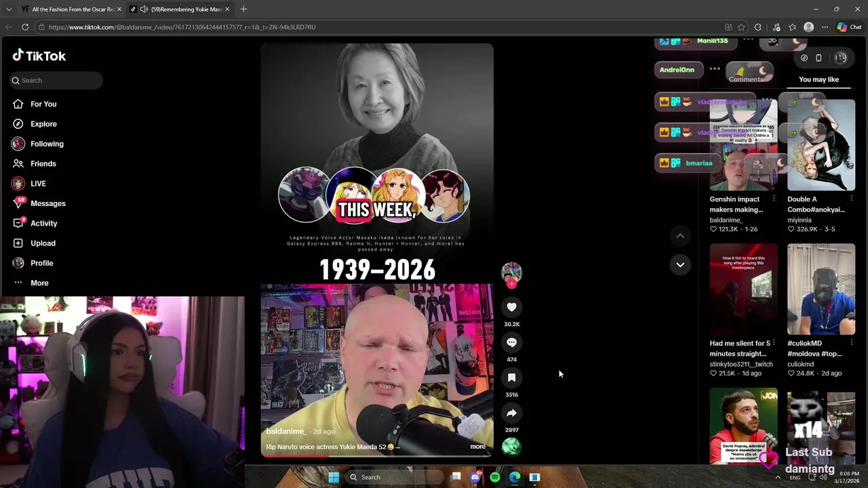
Task: Open the Windows Start menu
Action: coord(334,477)
